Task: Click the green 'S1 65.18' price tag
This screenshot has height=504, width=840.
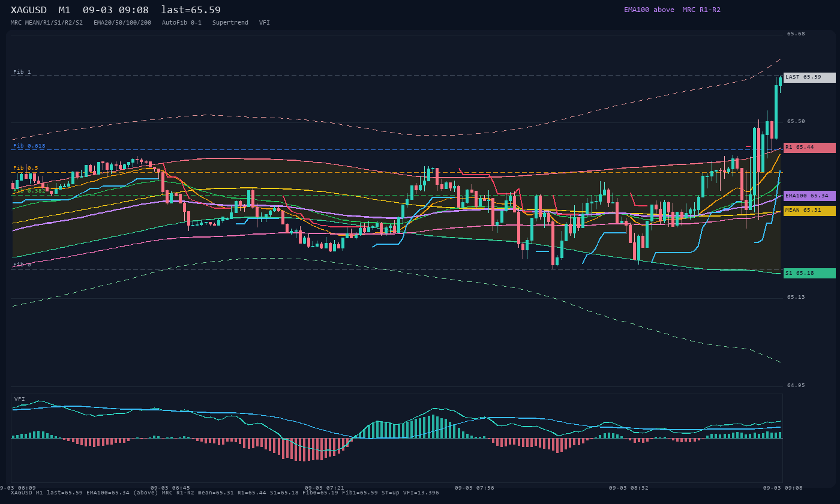Action: coord(809,273)
